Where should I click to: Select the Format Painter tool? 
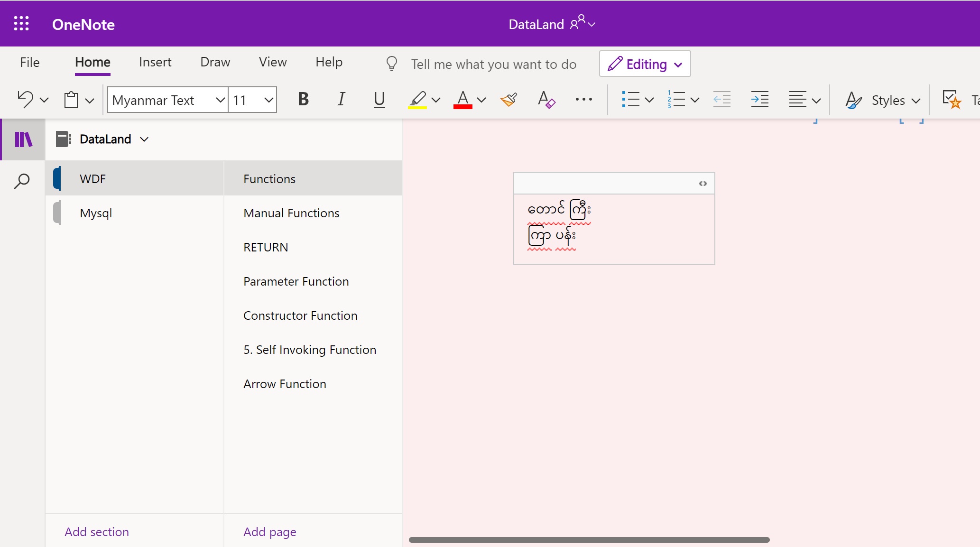pos(508,100)
